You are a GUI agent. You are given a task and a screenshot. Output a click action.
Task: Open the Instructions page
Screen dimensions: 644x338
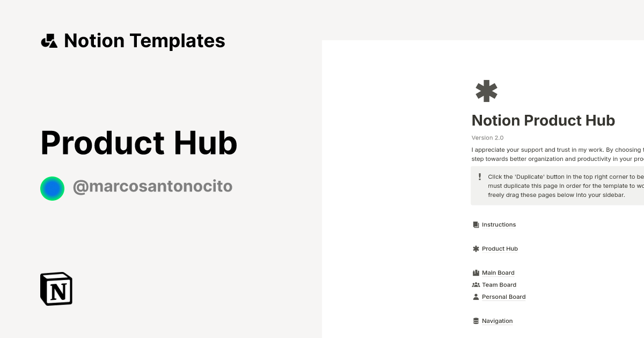click(x=499, y=224)
